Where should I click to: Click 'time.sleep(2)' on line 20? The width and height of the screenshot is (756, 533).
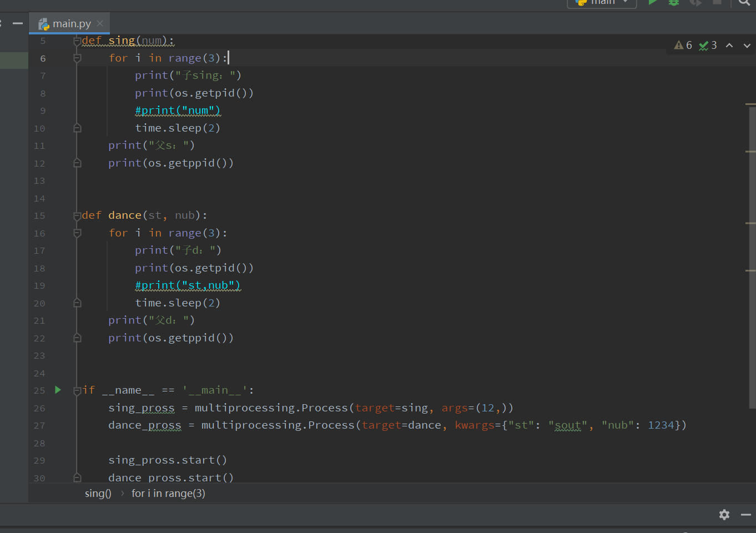(178, 303)
